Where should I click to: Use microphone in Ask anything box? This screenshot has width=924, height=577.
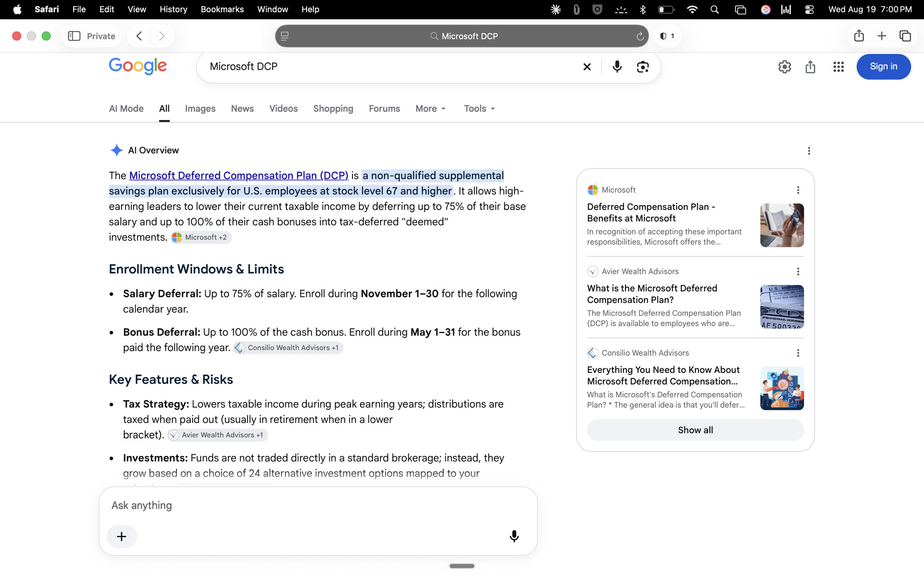514,536
